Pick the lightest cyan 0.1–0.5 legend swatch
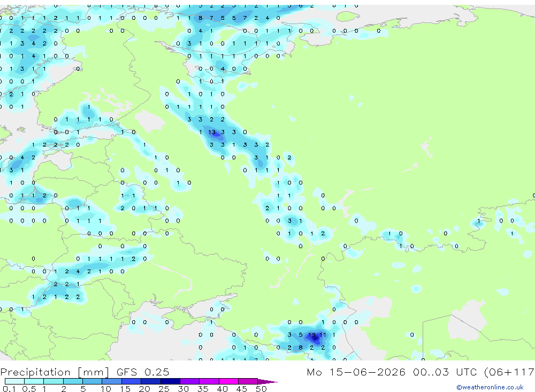The height and width of the screenshot is (392, 535). click(x=14, y=381)
